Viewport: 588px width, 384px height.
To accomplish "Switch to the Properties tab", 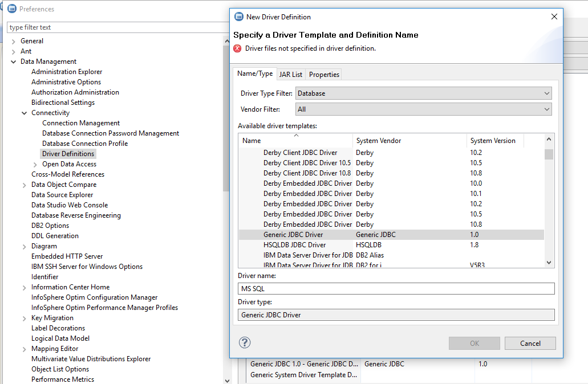I will pos(323,74).
